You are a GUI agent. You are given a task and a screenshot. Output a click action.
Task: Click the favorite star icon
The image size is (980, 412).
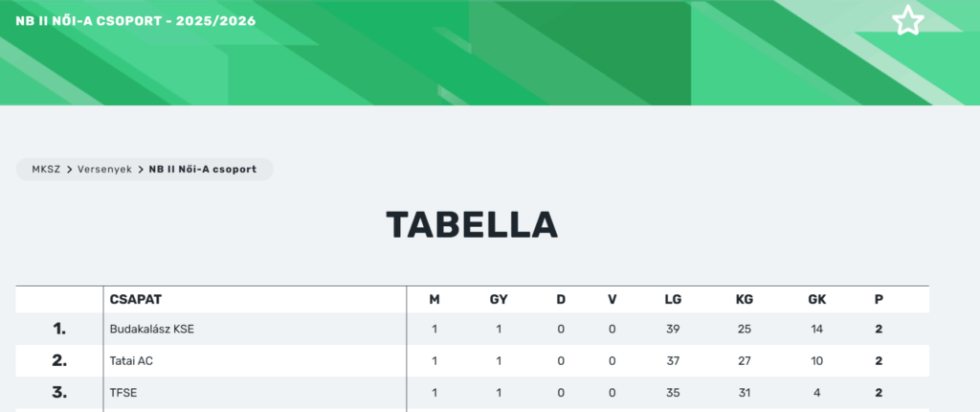908,20
